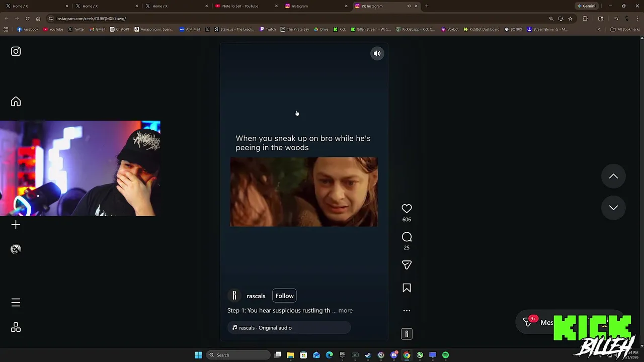Open the Twitch bookmark
Viewport: 644px width, 362px height.
coord(268,29)
